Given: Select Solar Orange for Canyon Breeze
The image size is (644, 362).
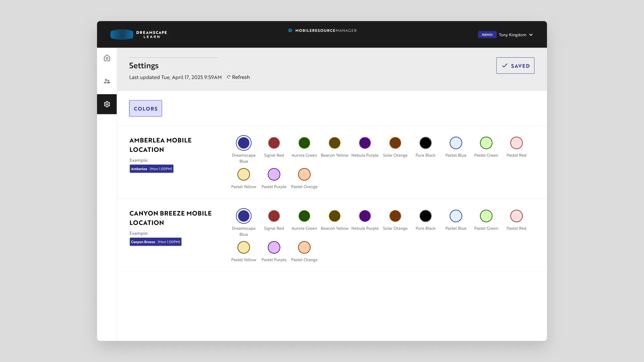Looking at the screenshot, I should point(395,216).
